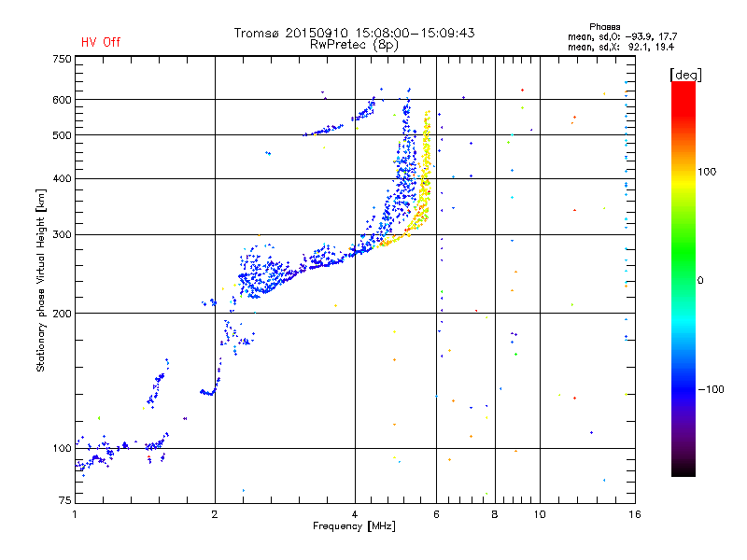Image resolution: width=747 pixels, height=560 pixels.
Task: Click the y-axis tick label "100"
Action: click(62, 449)
